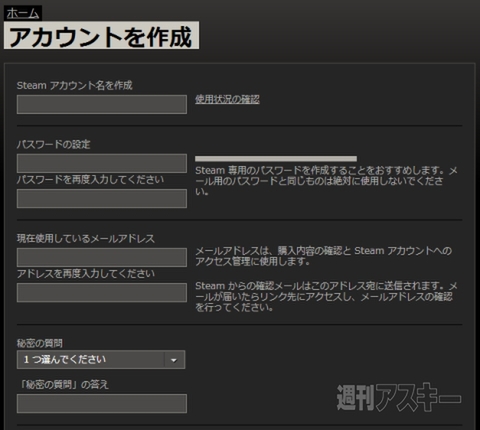Click the password strength indicator bar
This screenshot has width=480, height=430.
[276, 159]
